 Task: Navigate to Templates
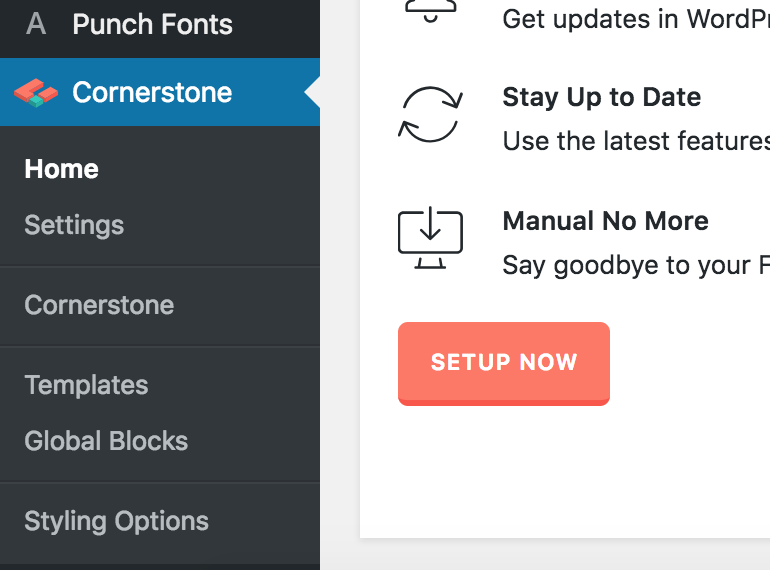click(x=86, y=385)
